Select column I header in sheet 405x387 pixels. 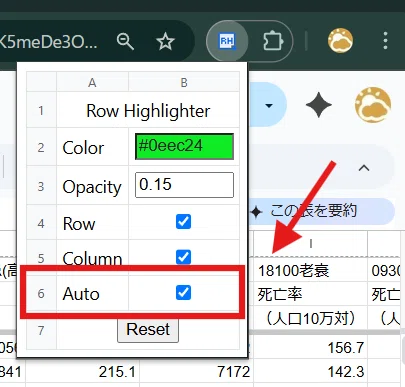pos(311,244)
